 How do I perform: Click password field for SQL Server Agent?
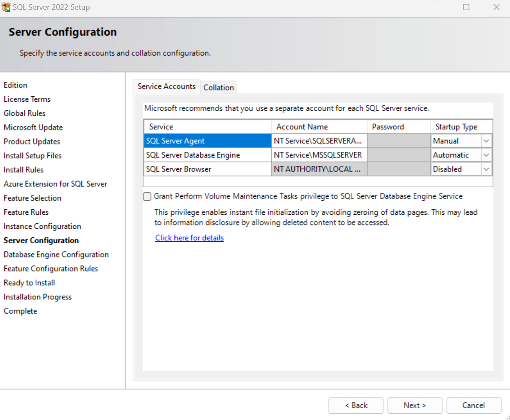(x=399, y=141)
